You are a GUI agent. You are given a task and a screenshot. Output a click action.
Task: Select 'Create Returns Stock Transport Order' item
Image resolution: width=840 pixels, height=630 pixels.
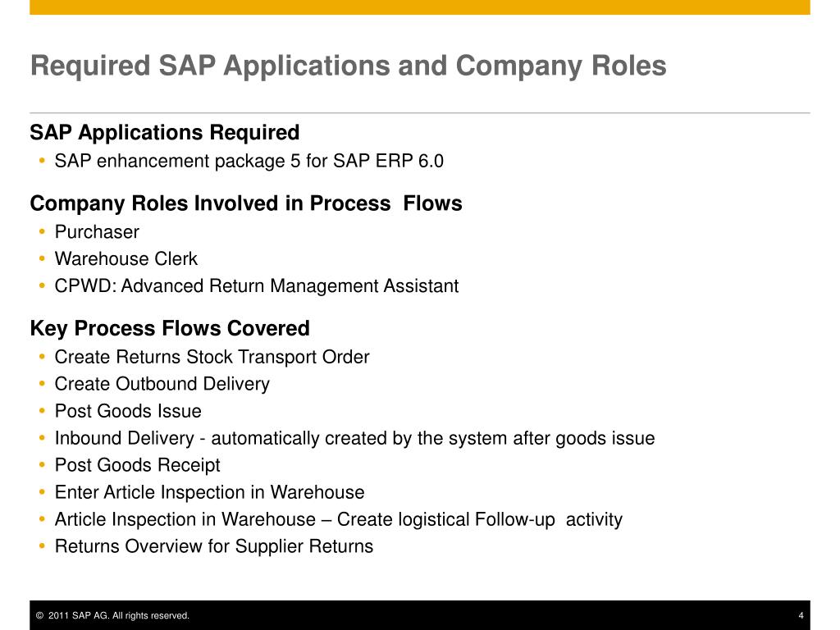(x=212, y=358)
